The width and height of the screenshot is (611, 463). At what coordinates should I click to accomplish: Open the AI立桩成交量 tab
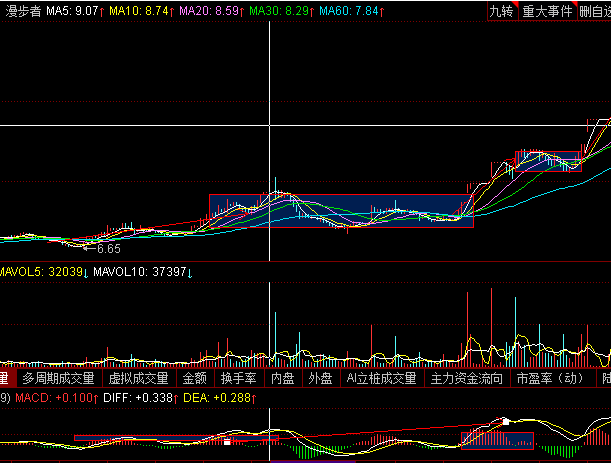pos(381,379)
